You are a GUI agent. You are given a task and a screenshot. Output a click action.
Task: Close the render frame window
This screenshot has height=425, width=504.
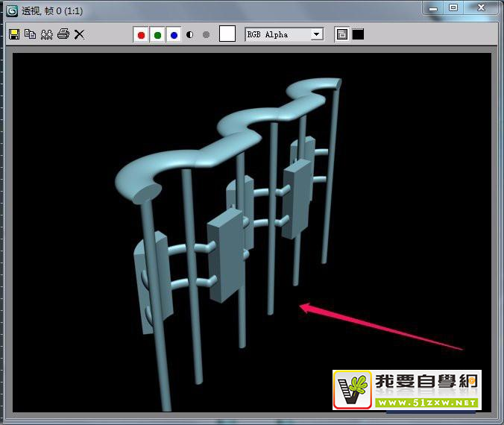pyautogui.click(x=481, y=7)
